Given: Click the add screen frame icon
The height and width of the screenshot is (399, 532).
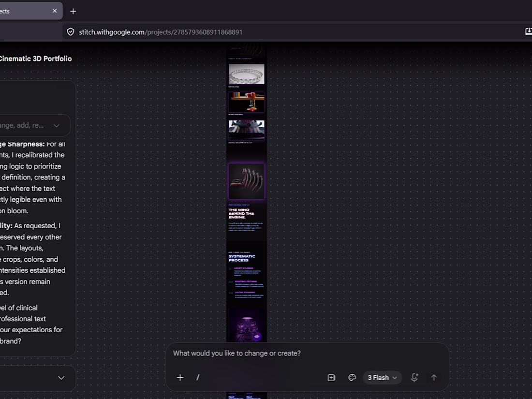Looking at the screenshot, I should [331, 378].
